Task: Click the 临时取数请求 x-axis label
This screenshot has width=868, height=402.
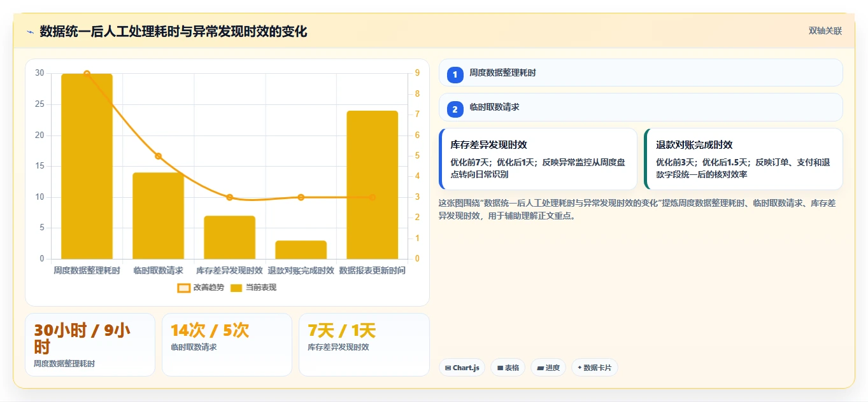Action: click(x=158, y=270)
